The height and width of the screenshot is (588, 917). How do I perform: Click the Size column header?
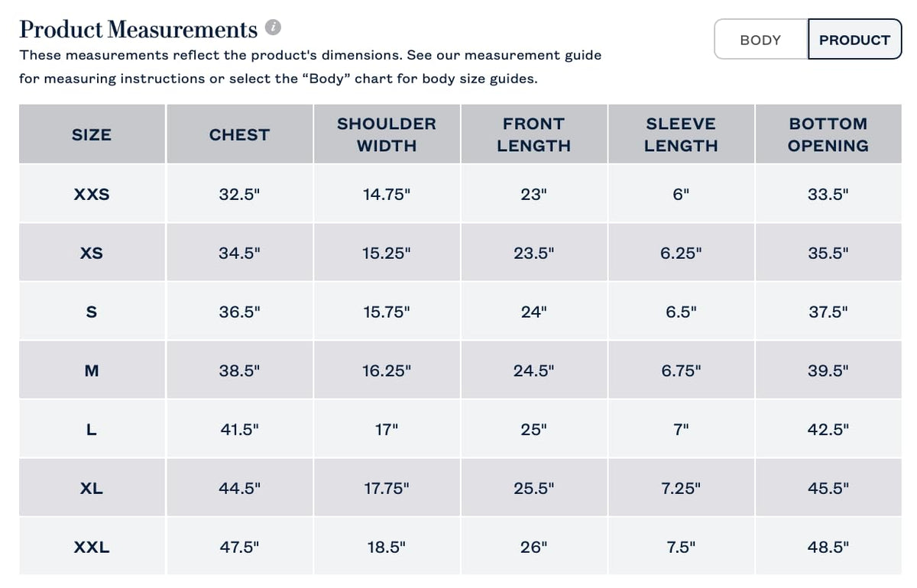[92, 134]
